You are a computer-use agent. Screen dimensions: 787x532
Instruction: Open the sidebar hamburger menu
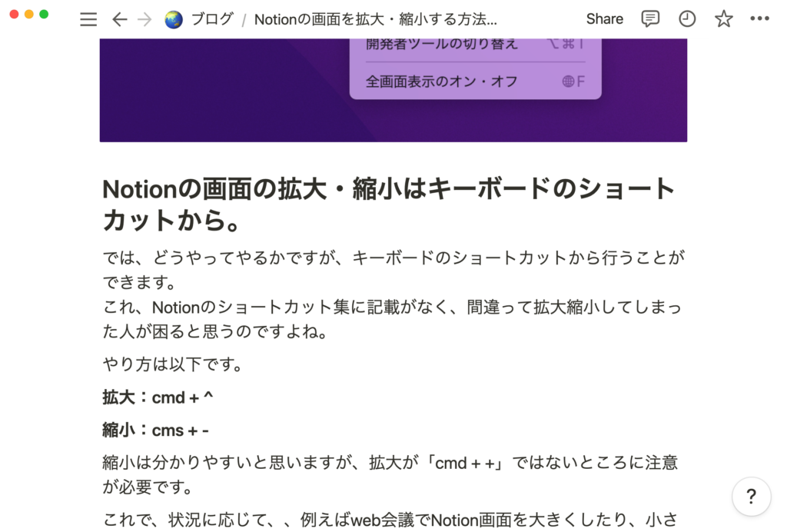click(x=88, y=19)
